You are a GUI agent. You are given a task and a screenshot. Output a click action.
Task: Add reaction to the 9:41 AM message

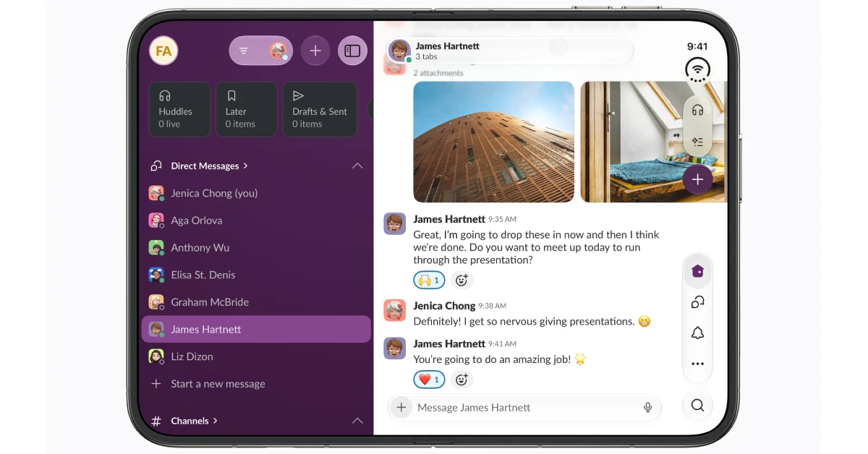[461, 380]
